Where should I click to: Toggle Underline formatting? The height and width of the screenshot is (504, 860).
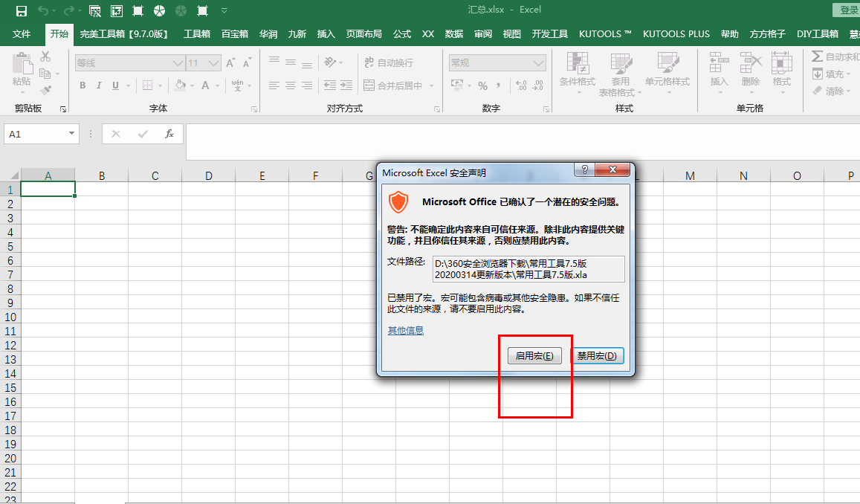tap(115, 85)
